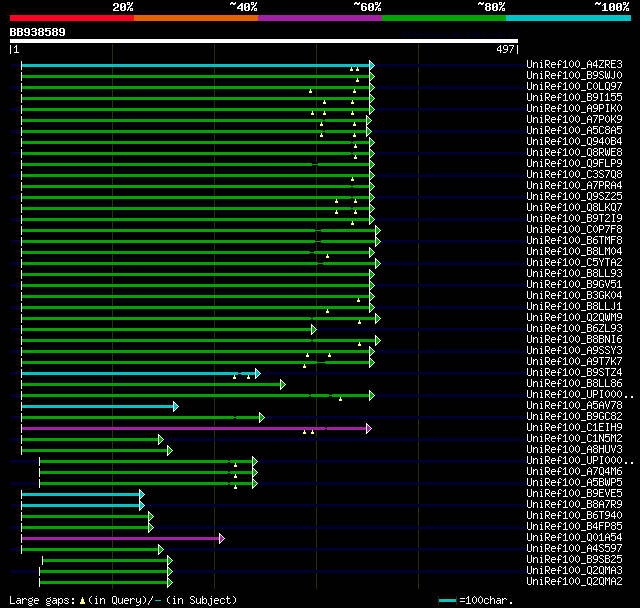Click the cyan 100char scale bar
640x608 pixels.
[447, 600]
